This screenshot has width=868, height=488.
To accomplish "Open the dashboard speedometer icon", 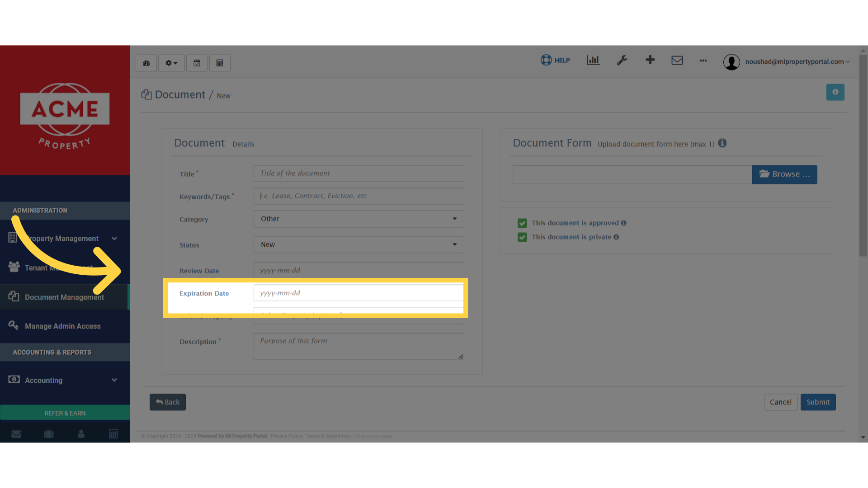I will 146,63.
